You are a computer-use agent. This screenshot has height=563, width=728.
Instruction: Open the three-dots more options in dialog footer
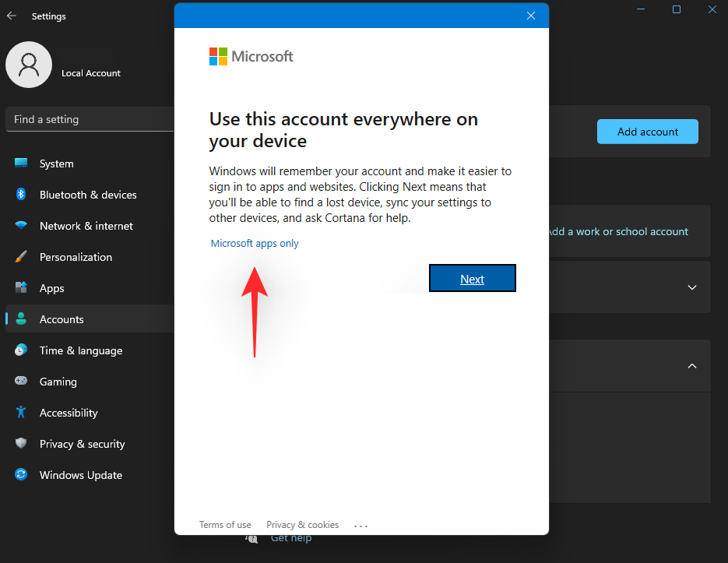[360, 526]
